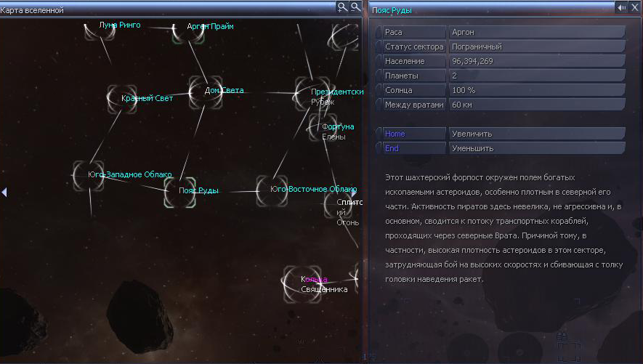Click the gate distance value 60 км
The height and width of the screenshot is (364, 643).
coord(462,105)
